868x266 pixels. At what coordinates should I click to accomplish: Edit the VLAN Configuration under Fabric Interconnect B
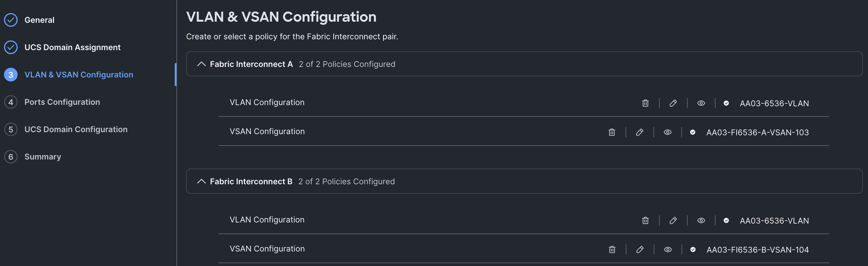[x=673, y=220]
